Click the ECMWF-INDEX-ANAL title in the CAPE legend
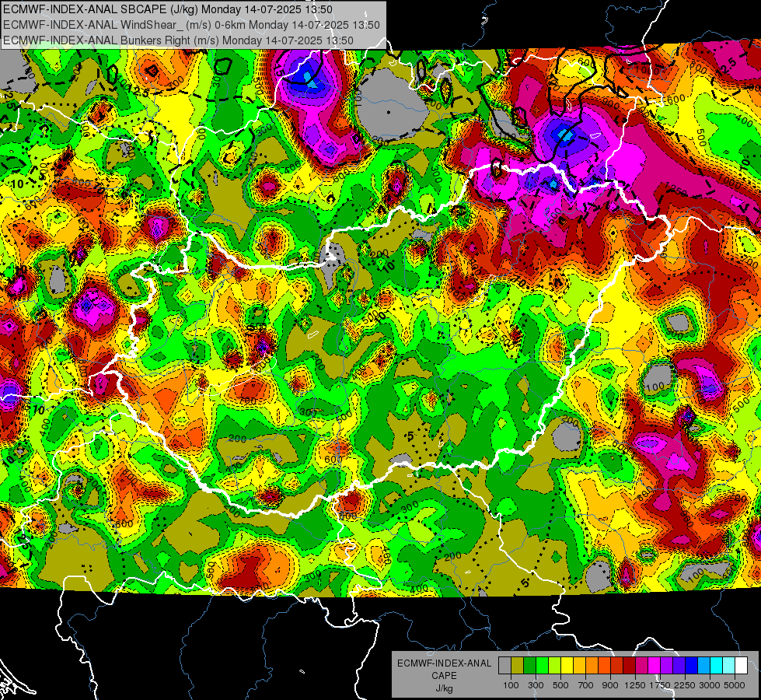The height and width of the screenshot is (700, 761). [x=445, y=663]
